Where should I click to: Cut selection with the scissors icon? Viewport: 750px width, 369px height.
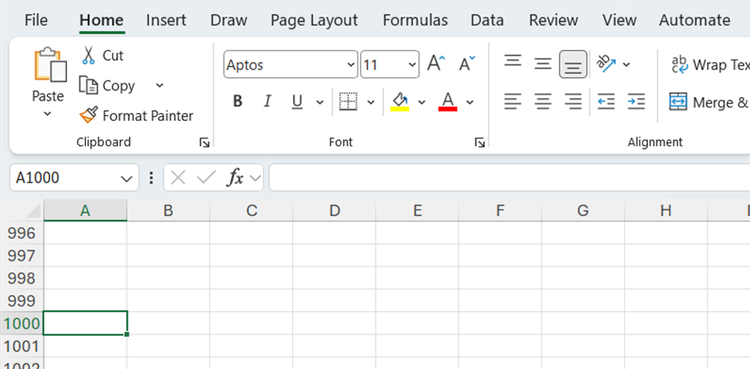[x=88, y=56]
